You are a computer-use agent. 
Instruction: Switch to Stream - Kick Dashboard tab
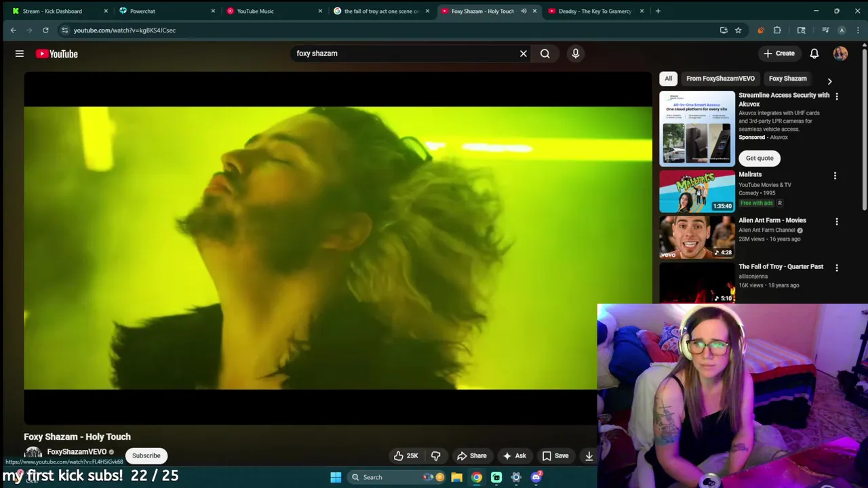pyautogui.click(x=54, y=11)
